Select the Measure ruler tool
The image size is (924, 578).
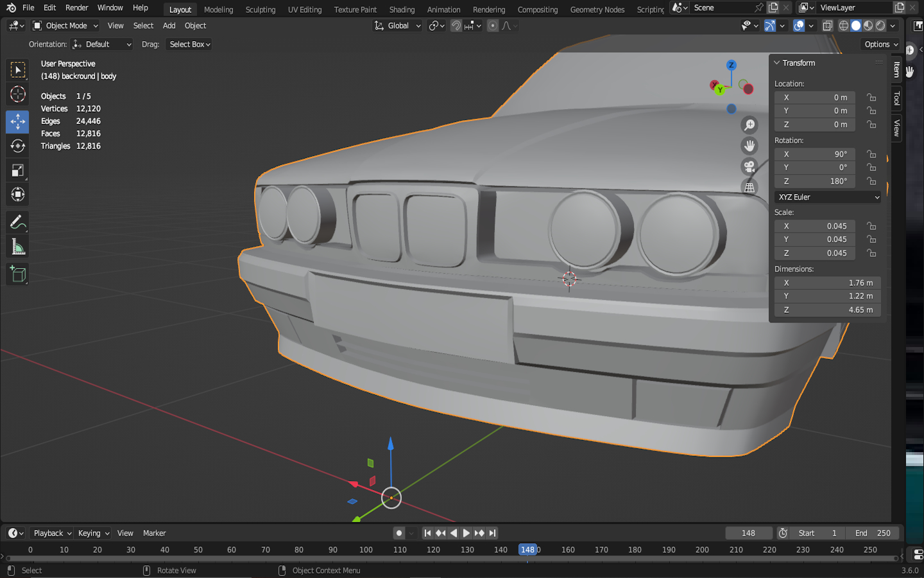pos(18,247)
